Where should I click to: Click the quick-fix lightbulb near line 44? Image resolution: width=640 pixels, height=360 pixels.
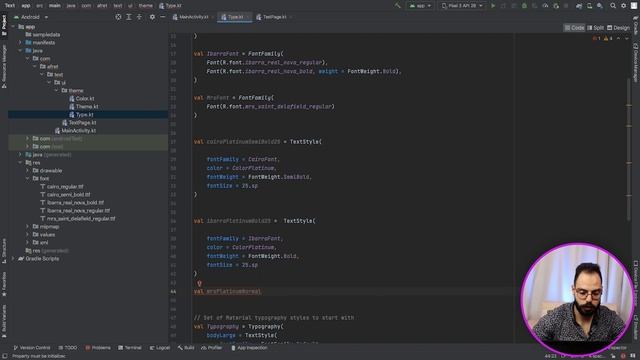coord(199,283)
